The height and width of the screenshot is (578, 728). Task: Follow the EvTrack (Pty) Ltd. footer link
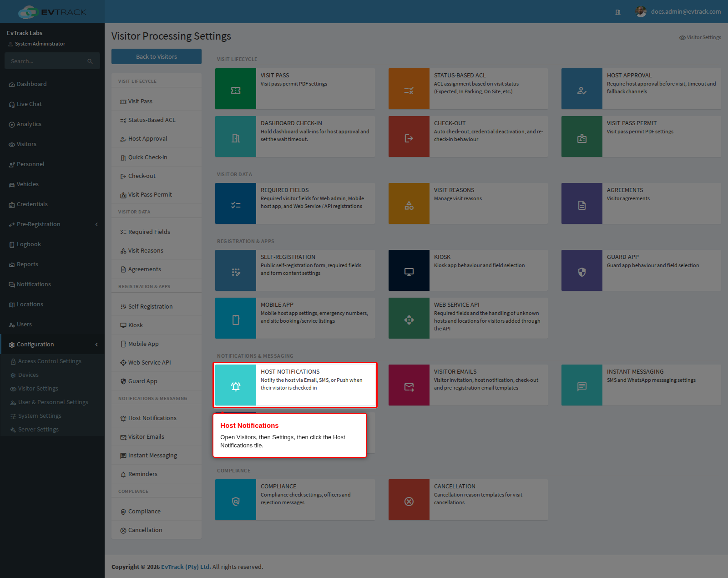pos(186,567)
